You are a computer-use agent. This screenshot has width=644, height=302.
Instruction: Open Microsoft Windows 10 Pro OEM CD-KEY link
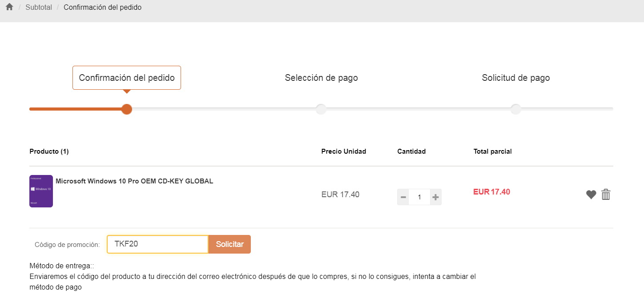coord(134,181)
